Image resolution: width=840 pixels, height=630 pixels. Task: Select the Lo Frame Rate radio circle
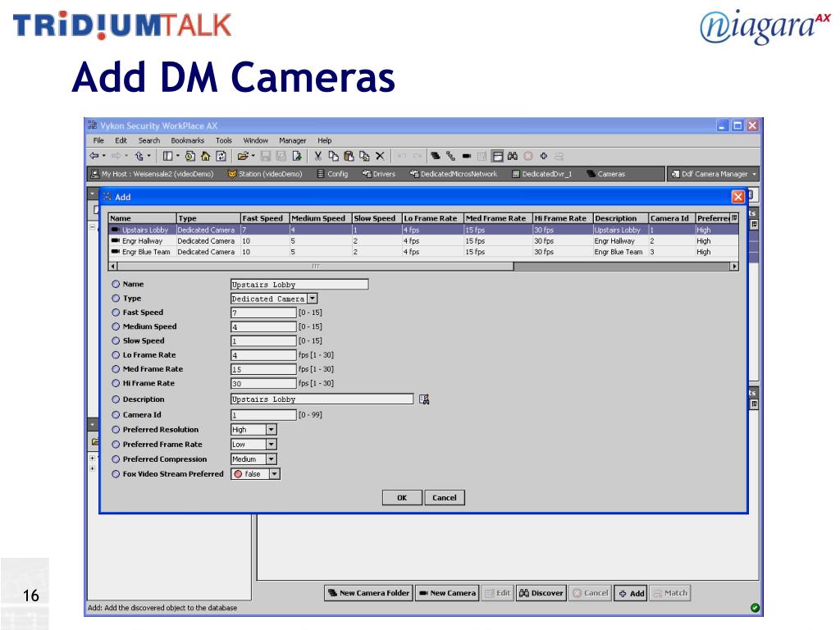(116, 354)
